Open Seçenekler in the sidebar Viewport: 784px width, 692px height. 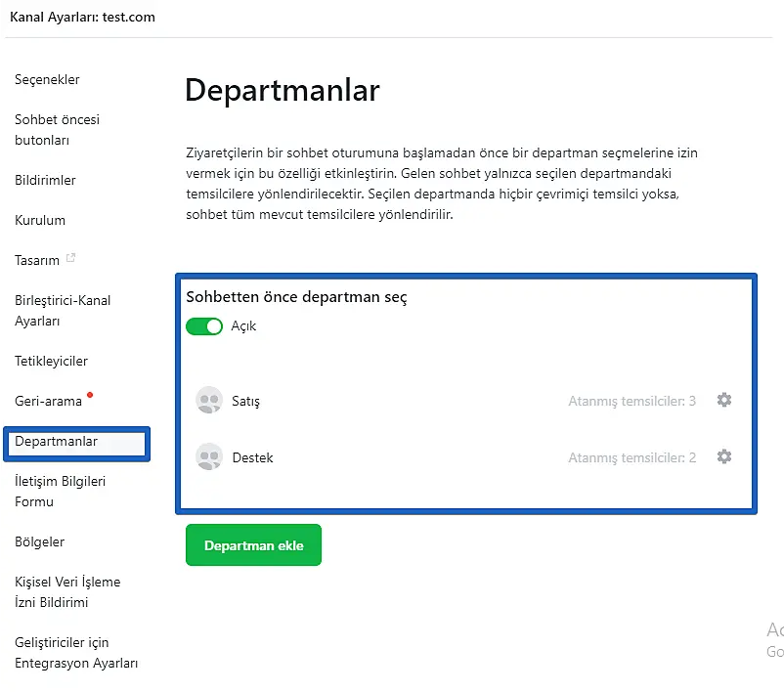click(47, 79)
